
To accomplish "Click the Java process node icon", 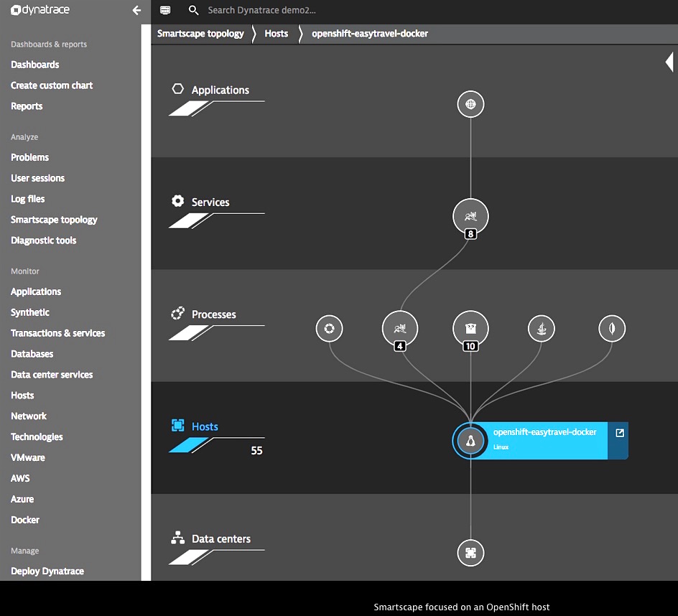I will pos(542,329).
